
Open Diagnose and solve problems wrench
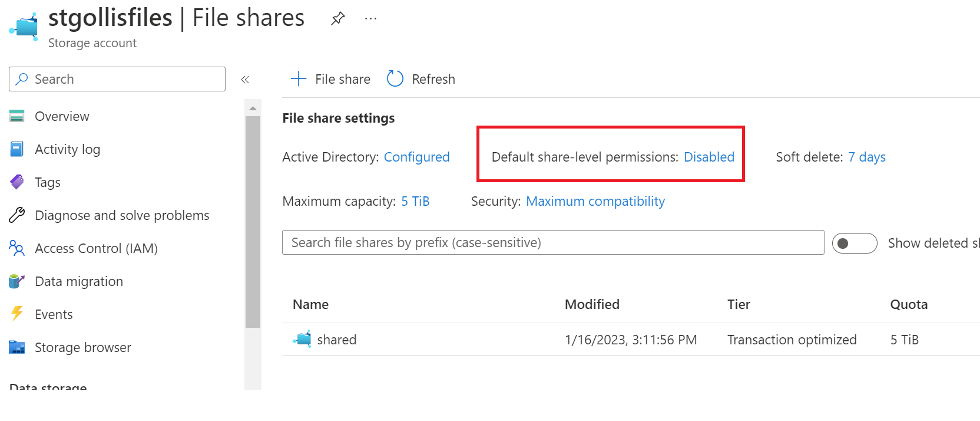pos(17,215)
